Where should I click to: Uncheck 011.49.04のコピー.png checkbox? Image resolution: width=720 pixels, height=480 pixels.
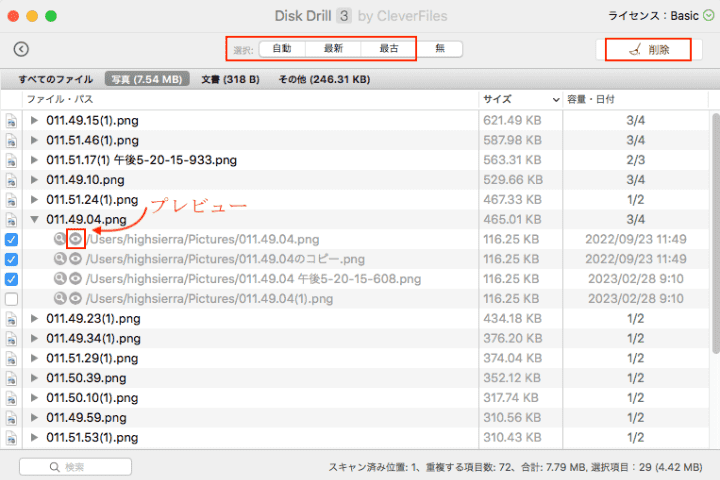tap(11, 260)
